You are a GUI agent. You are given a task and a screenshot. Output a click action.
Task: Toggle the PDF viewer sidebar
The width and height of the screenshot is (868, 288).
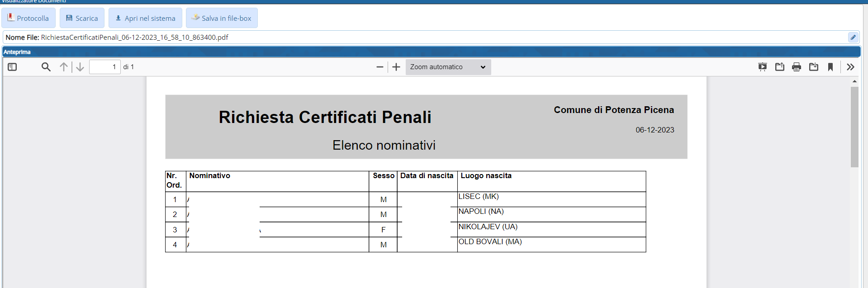12,67
